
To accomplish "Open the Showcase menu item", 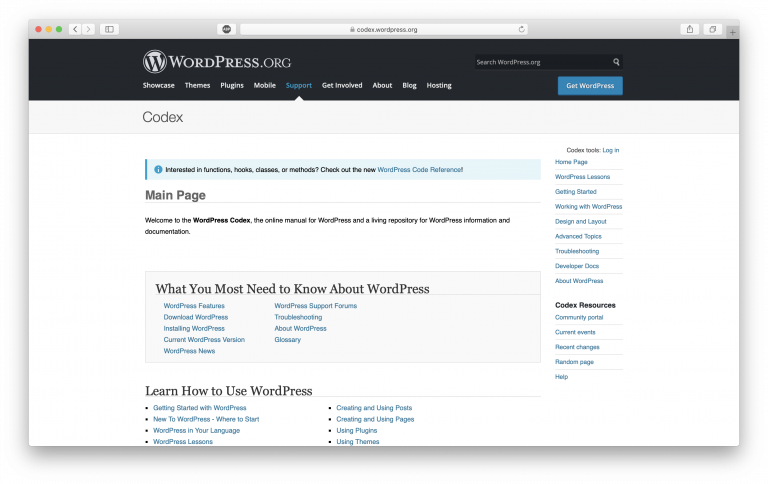I will [159, 85].
